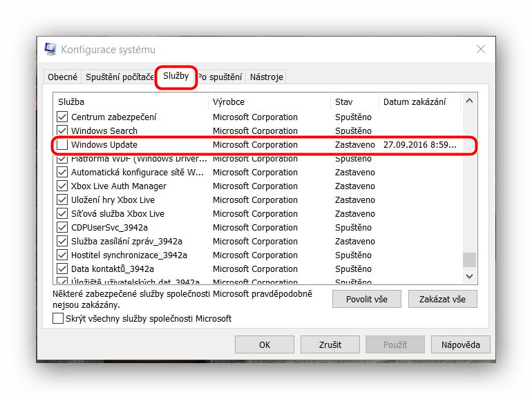532x399 pixels.
Task: Uncheck the Centrum zabezpečení service
Action: tap(62, 117)
